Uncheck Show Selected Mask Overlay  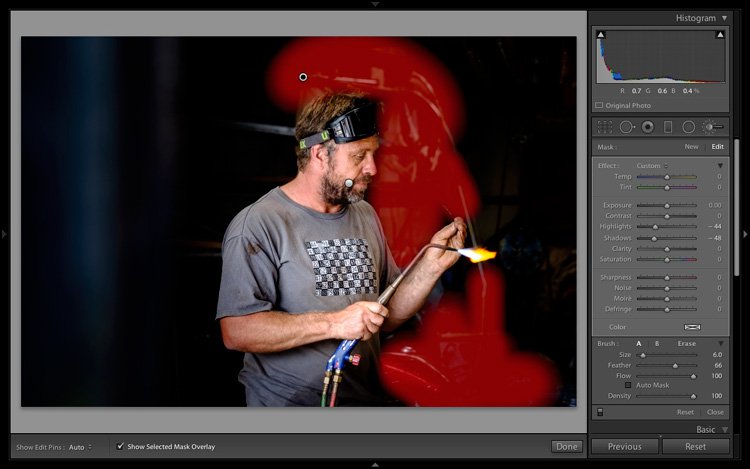click(x=121, y=446)
